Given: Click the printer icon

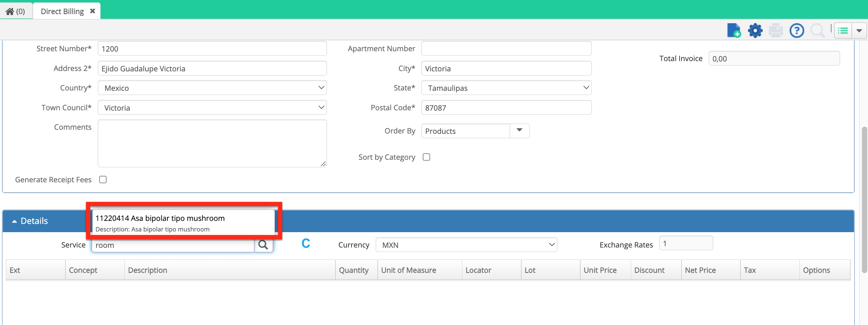Looking at the screenshot, I should click(776, 31).
